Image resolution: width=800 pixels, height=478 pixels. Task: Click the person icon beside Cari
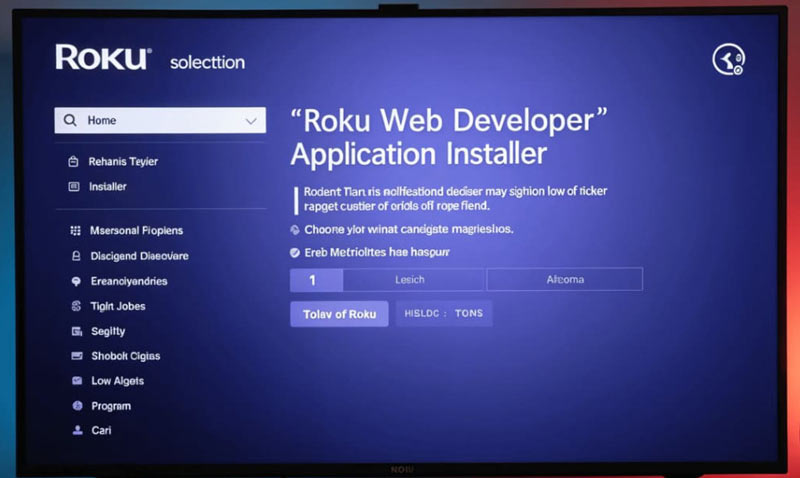click(78, 430)
